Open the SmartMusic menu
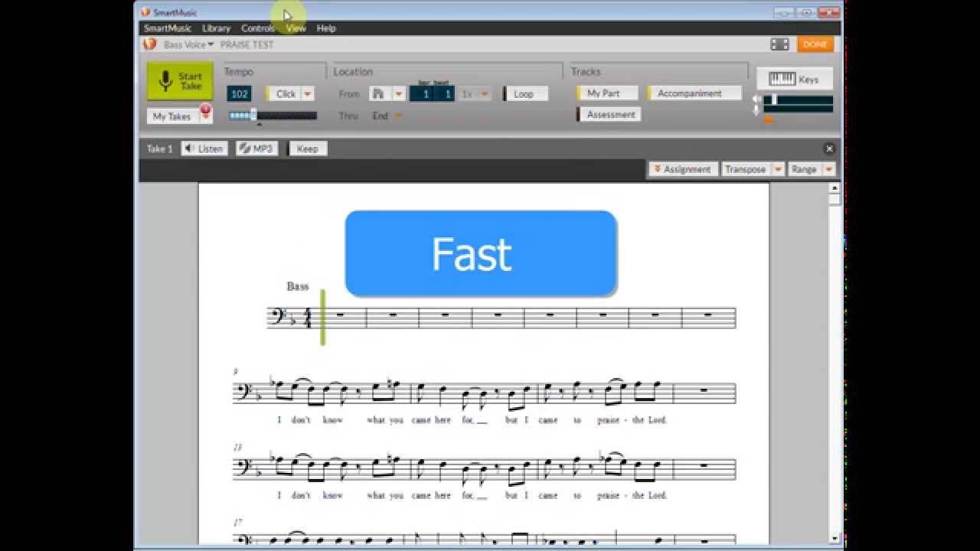 [168, 28]
